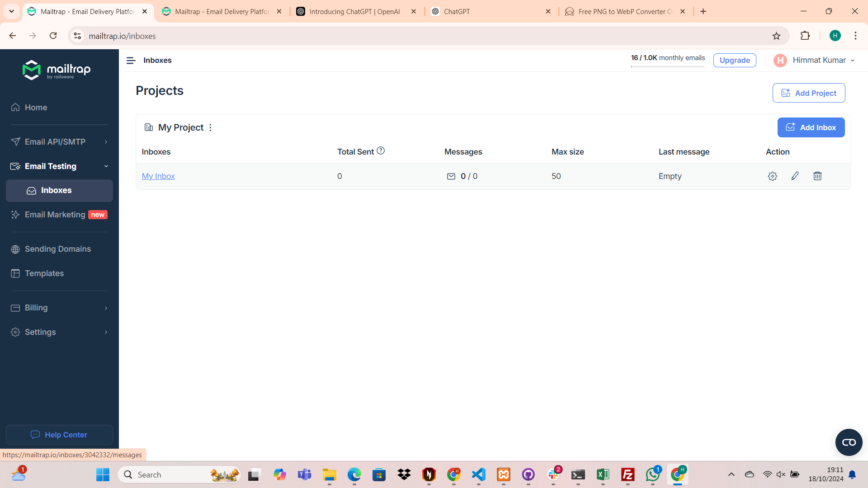Screen dimensions: 868x488
Task: Open File Explorer from the taskbar
Action: (329, 475)
